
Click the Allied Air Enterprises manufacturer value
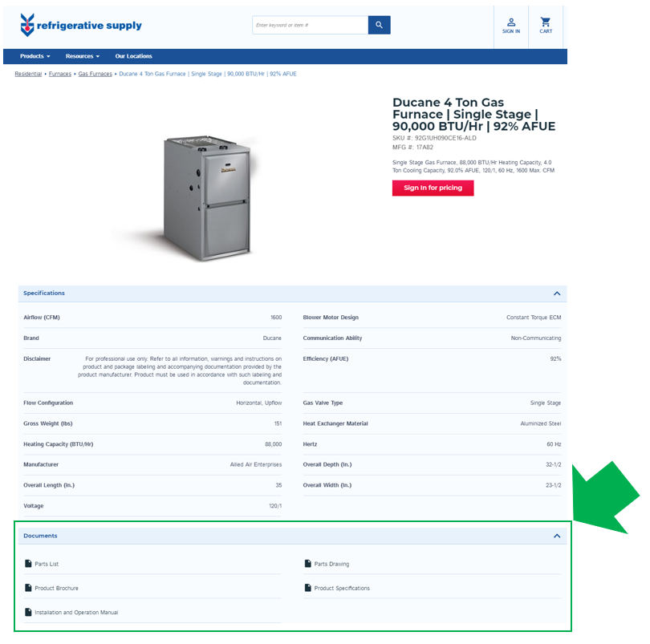pos(256,464)
